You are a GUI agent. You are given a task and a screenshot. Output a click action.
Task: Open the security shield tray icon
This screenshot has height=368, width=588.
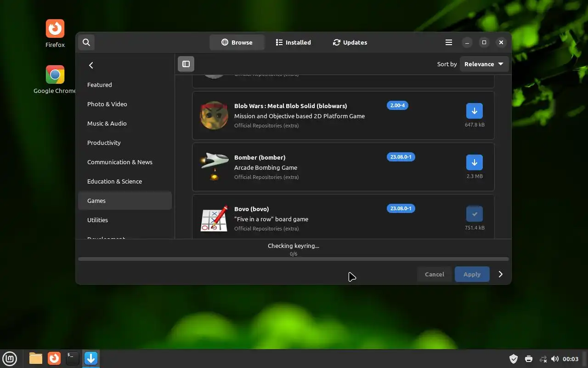tap(514, 359)
